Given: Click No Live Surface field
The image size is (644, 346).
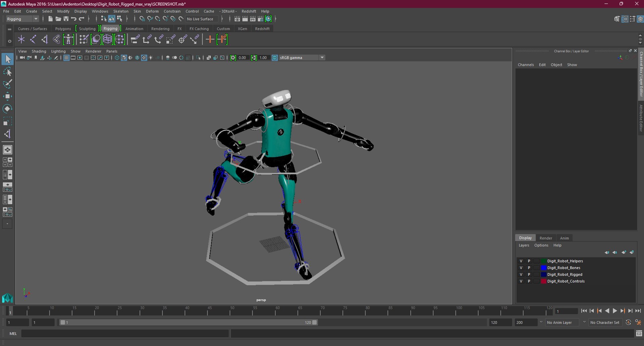Looking at the screenshot, I should point(202,19).
